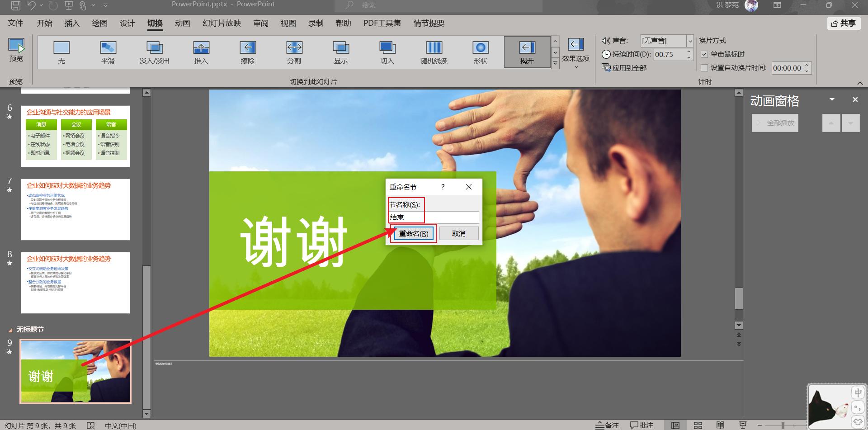Close the 动画窗格 animation pane

click(x=855, y=99)
